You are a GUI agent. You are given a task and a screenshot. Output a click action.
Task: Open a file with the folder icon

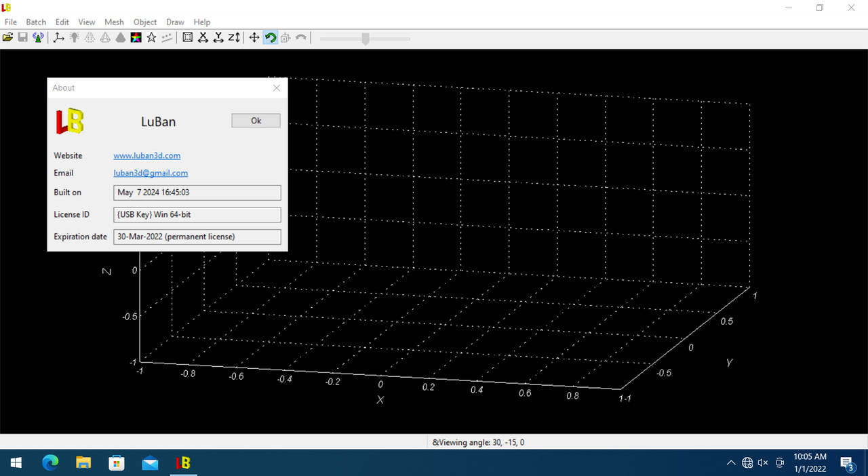point(7,38)
